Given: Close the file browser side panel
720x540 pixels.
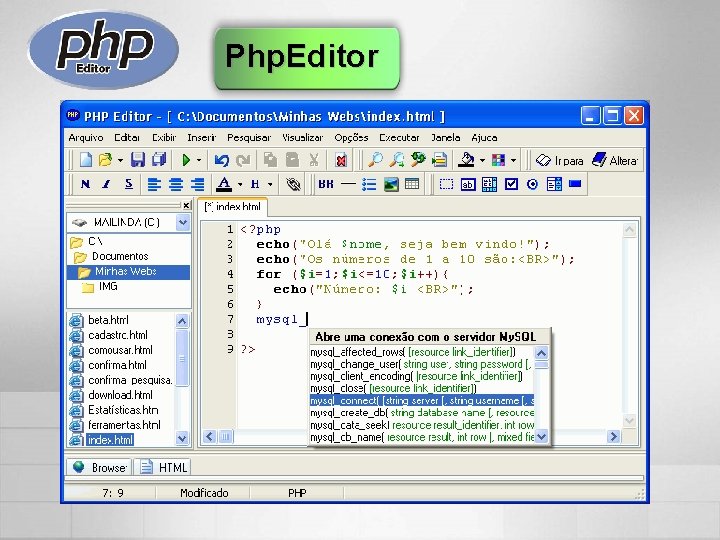Looking at the screenshot, I should [186, 205].
